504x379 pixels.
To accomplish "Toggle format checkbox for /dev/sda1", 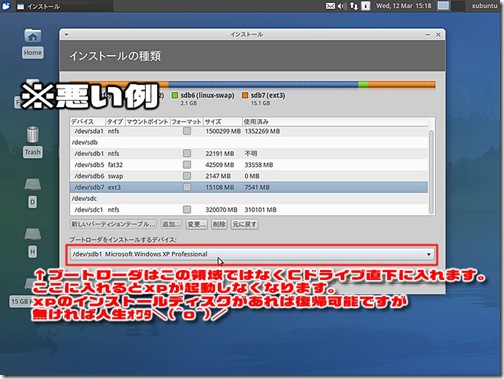I will 187,131.
